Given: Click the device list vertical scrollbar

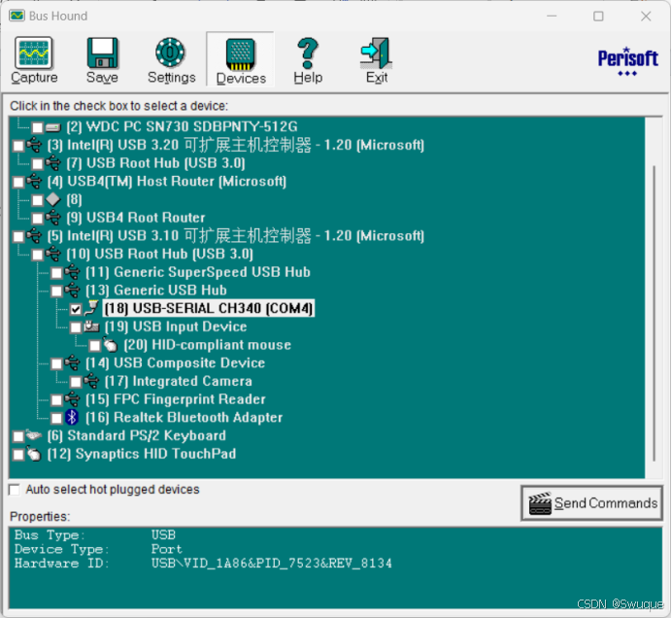Looking at the screenshot, I should pyautogui.click(x=655, y=313).
